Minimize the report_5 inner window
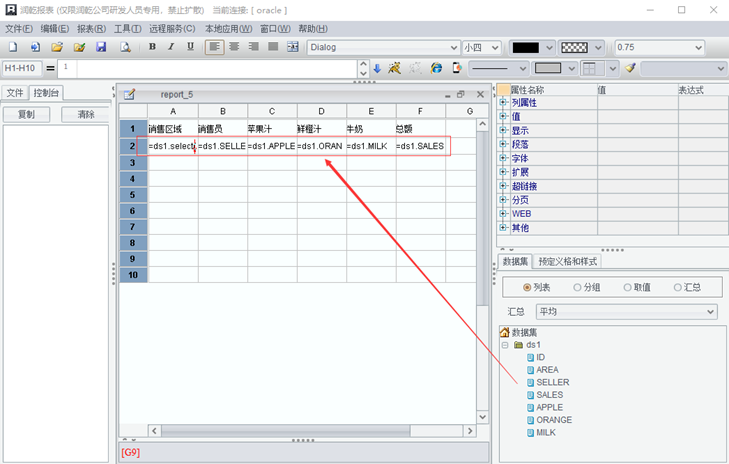The width and height of the screenshot is (729, 464). [x=447, y=95]
